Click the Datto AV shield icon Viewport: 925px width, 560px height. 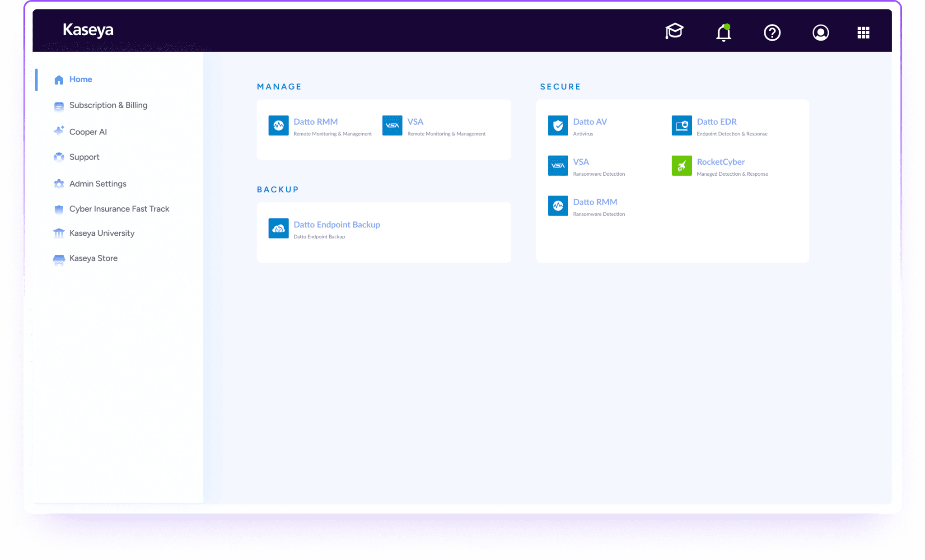tap(558, 126)
